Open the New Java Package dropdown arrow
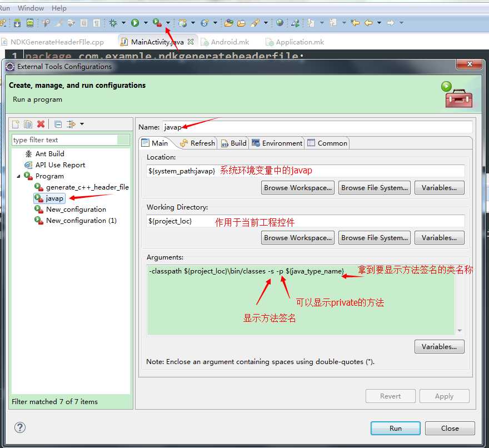Image resolution: width=489 pixels, height=448 pixels. [x=193, y=23]
